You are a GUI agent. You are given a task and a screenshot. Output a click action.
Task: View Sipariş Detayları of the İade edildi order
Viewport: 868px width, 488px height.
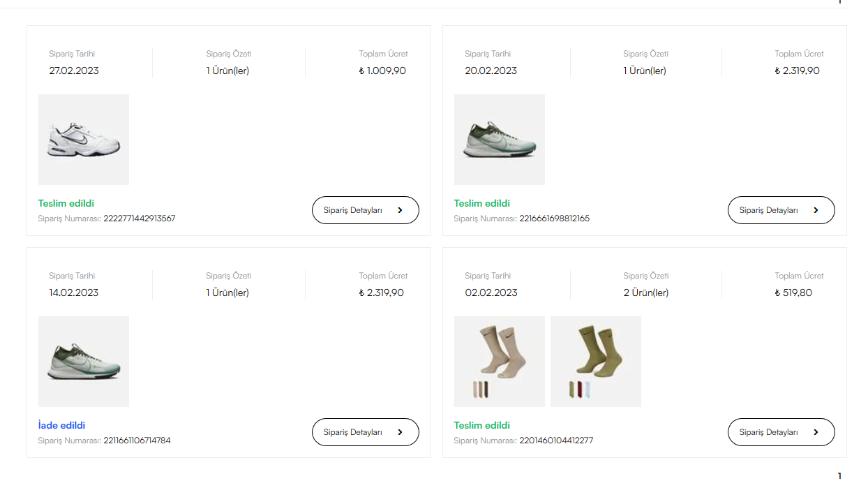tap(365, 432)
